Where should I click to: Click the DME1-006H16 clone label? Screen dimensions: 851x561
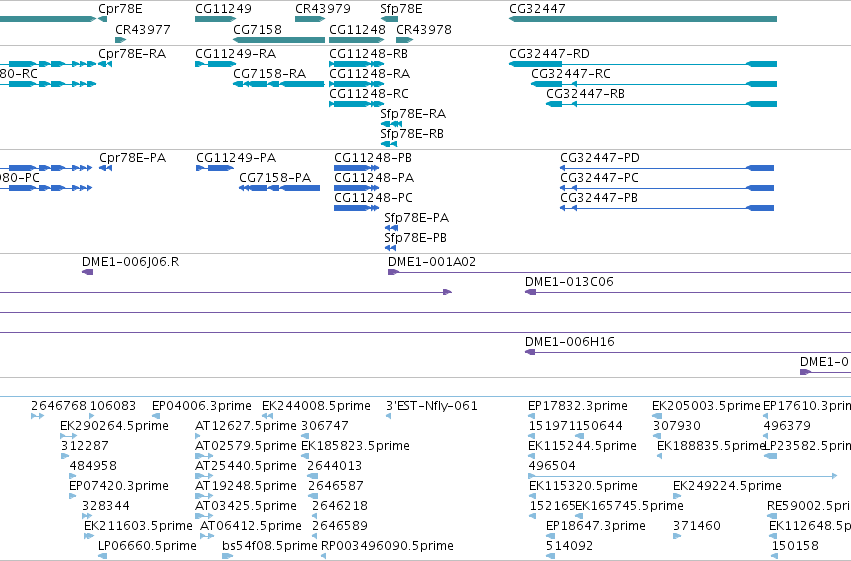coord(569,342)
